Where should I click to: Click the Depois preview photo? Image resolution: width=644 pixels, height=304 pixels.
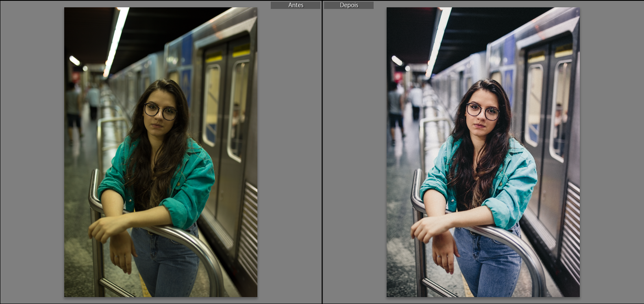coord(483,152)
